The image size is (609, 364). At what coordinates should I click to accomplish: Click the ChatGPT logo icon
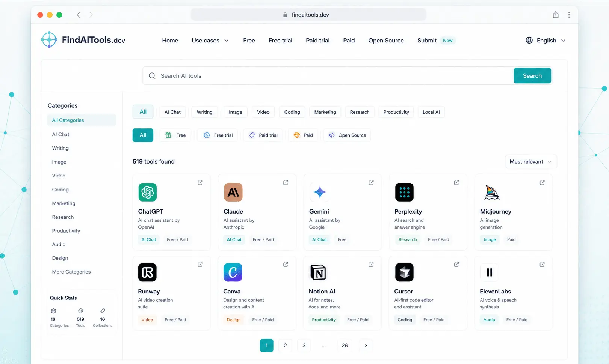147,192
